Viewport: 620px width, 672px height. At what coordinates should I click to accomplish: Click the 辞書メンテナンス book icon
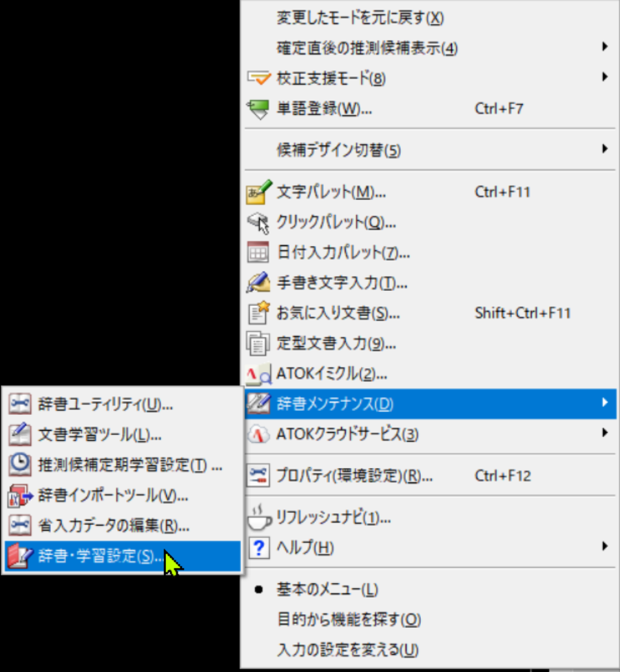click(258, 404)
